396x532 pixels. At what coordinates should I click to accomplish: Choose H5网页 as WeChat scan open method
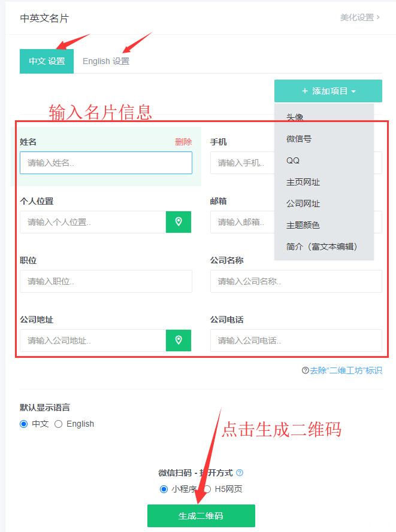207,489
